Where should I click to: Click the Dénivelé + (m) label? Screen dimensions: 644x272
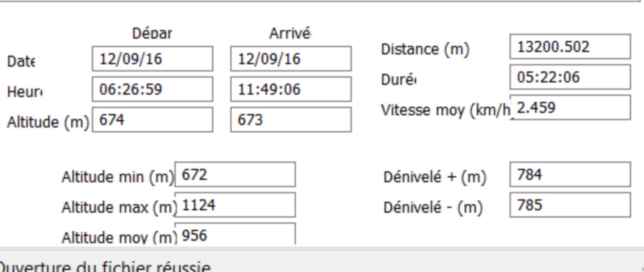click(435, 177)
